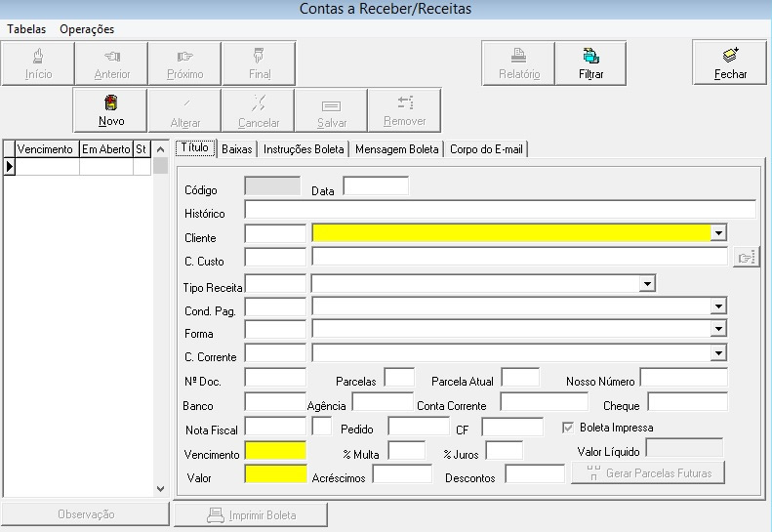Switch to the Mensagem Boleta tab
This screenshot has height=532, width=772.
point(397,149)
